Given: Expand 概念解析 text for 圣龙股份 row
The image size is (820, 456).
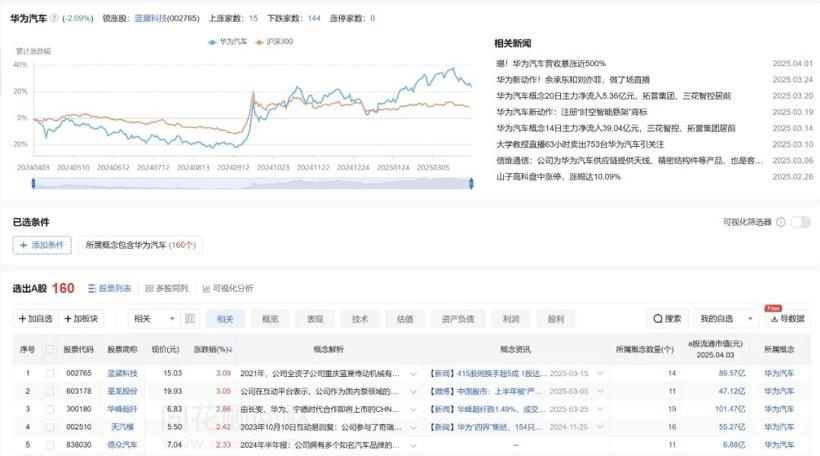Looking at the screenshot, I should (413, 391).
